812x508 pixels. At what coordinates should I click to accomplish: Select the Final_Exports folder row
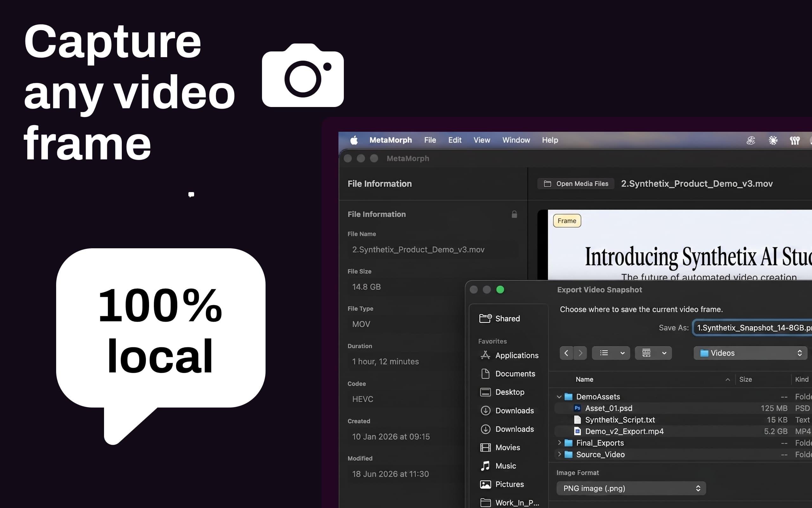point(683,443)
